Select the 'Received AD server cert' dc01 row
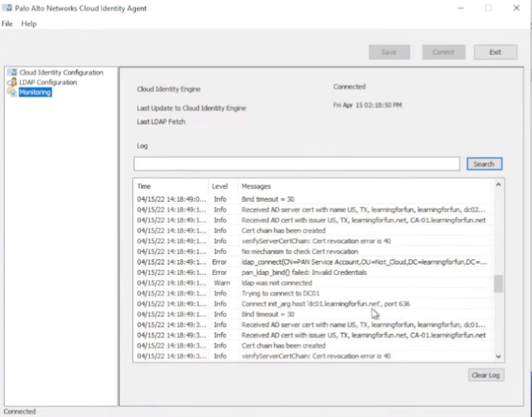 click(313, 325)
